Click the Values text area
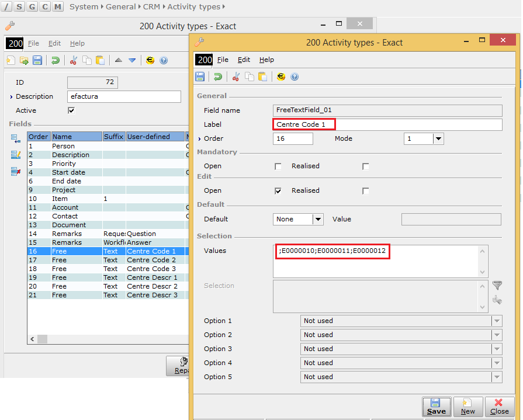This screenshot has width=523, height=420. click(380, 261)
